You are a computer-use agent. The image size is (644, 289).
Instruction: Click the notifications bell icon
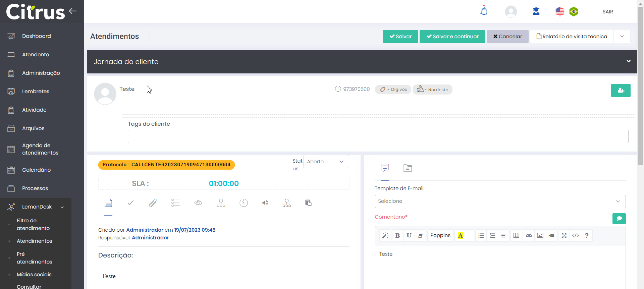(484, 11)
